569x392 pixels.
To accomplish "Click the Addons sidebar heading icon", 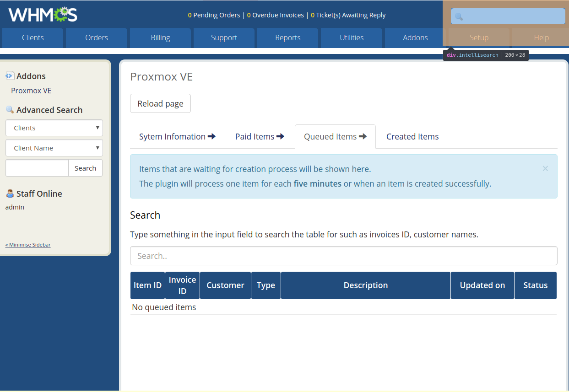I will (10, 76).
